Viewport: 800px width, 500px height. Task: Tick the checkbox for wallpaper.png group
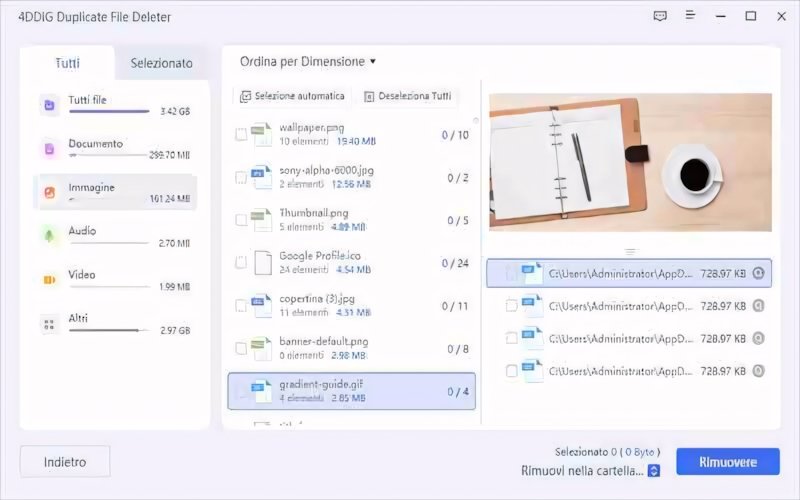(x=241, y=135)
